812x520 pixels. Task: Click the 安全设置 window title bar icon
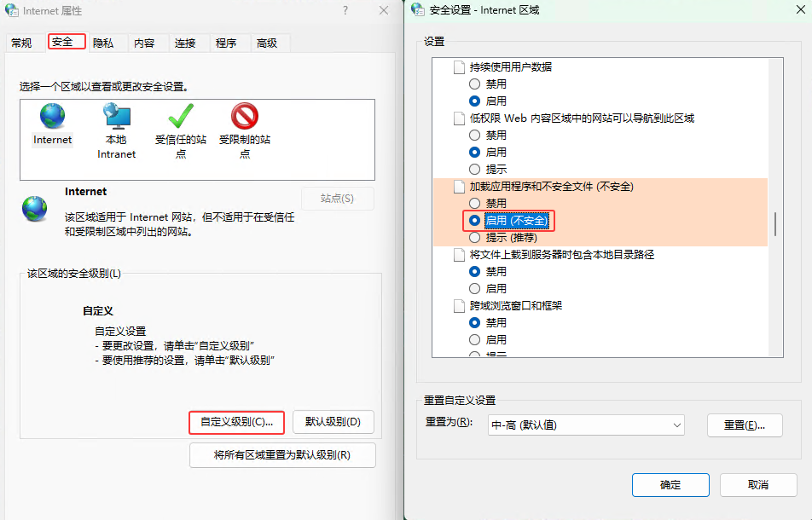coord(418,9)
